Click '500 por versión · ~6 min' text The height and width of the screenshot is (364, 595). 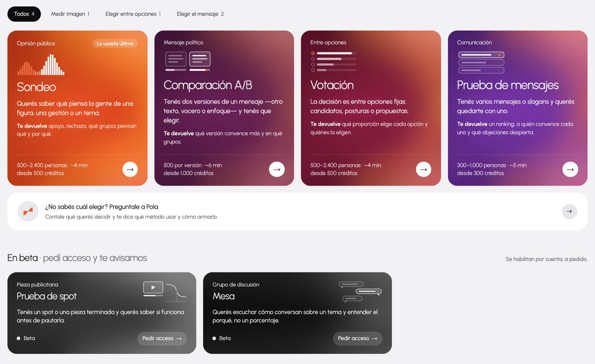coord(193,165)
